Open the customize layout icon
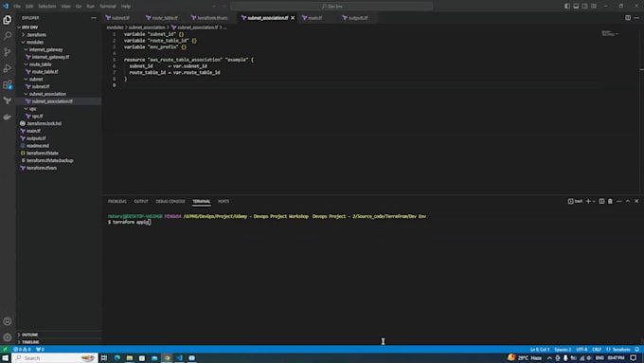 click(x=594, y=7)
